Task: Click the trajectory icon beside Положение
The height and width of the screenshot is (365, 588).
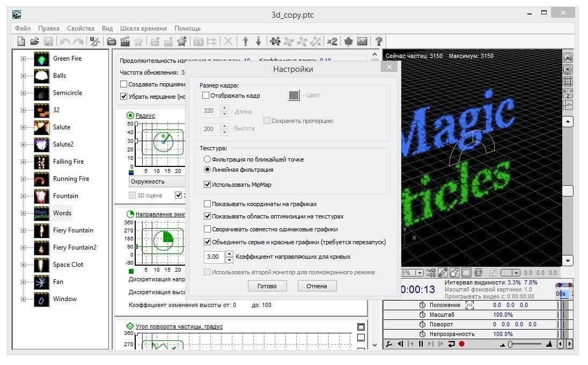Action: 469,305
